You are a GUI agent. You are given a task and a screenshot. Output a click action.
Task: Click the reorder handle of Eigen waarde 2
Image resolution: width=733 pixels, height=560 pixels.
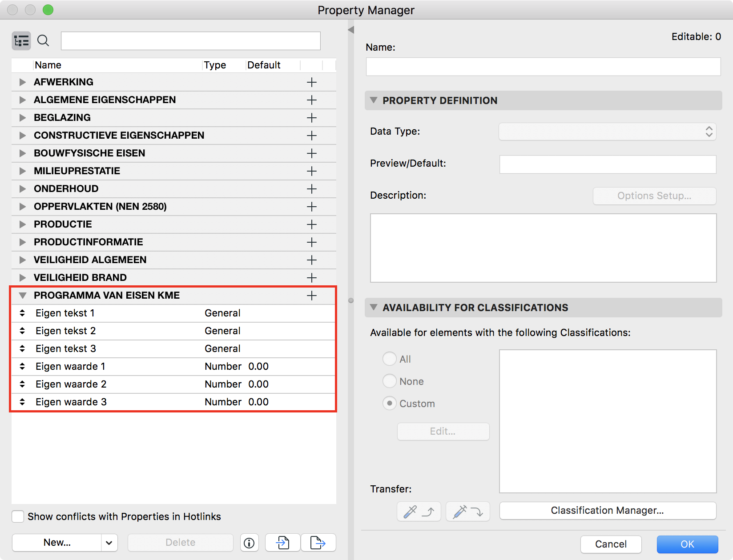(x=22, y=384)
